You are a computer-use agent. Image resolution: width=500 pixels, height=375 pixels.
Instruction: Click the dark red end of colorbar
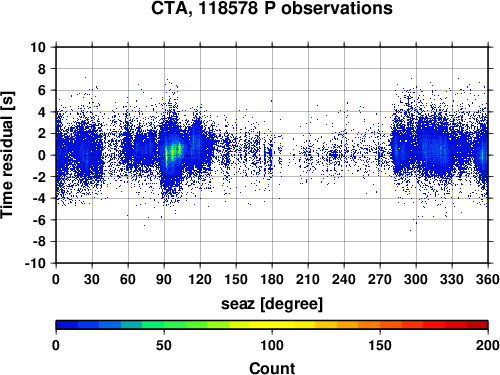click(x=477, y=325)
